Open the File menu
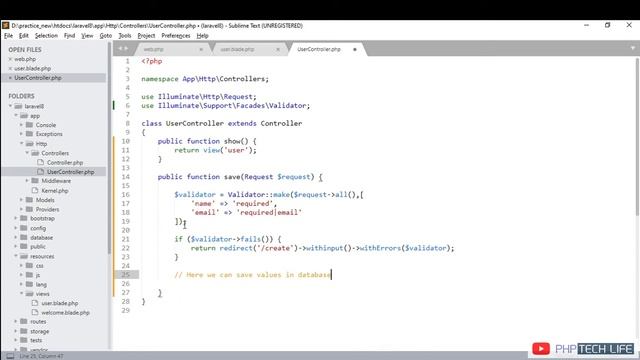640x360 pixels. [x=9, y=36]
